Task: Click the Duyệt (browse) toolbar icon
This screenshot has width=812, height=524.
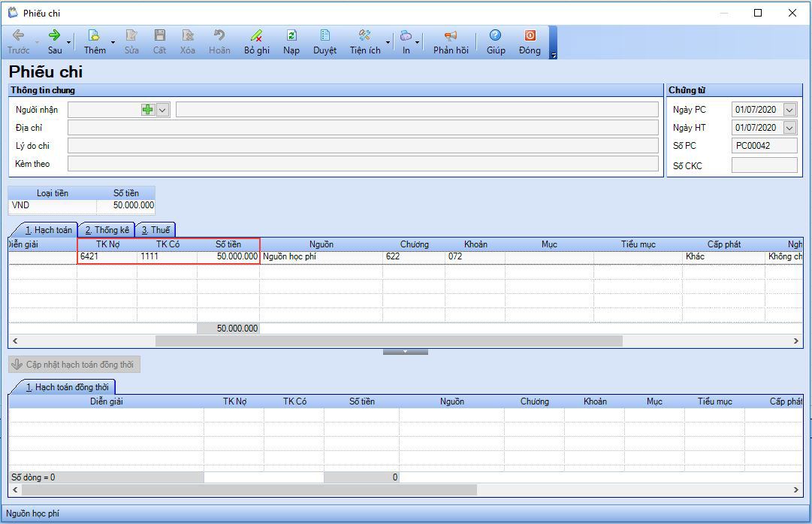Action: coord(324,35)
